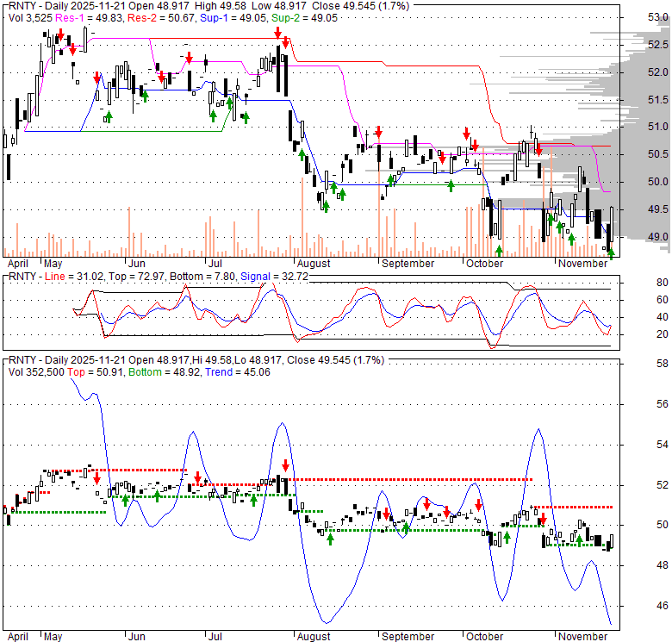
Task: Select the 60 level on the oscillator axis
Action: (663, 300)
